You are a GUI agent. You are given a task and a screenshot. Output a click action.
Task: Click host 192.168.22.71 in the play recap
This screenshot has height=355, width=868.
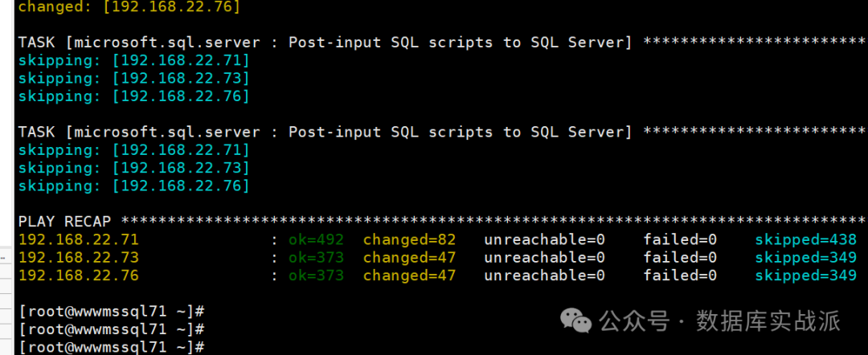click(78, 239)
